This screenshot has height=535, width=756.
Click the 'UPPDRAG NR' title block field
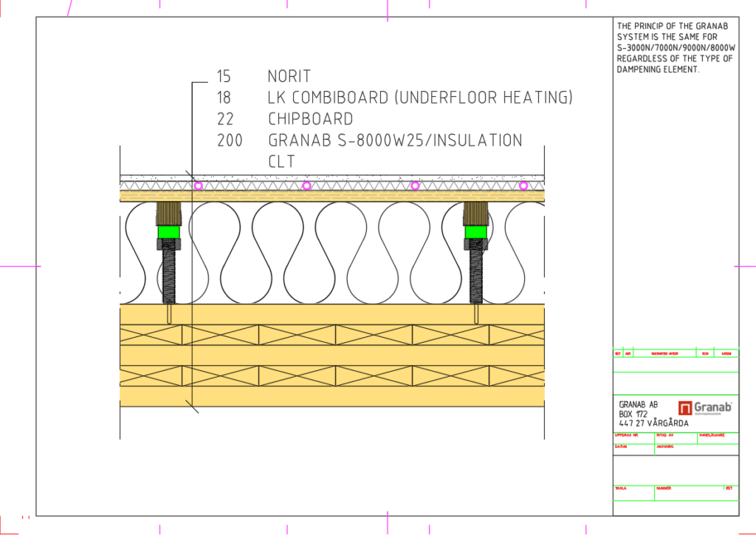coord(633,438)
